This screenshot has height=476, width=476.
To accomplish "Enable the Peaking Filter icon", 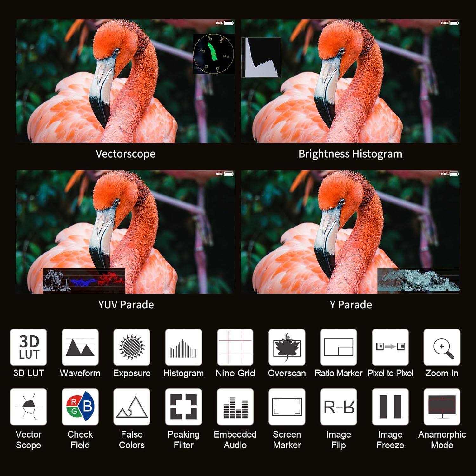I will click(183, 407).
